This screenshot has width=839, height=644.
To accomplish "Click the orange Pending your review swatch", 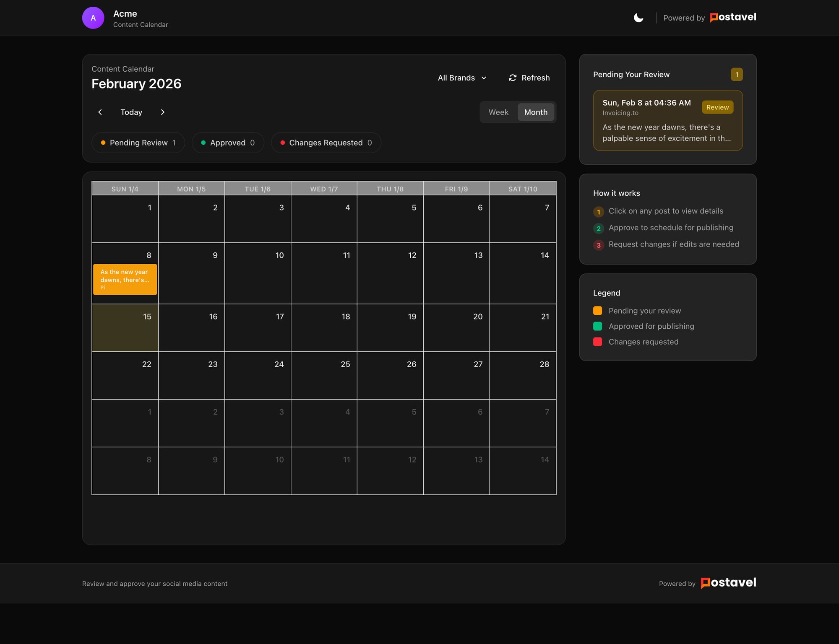I will click(598, 311).
